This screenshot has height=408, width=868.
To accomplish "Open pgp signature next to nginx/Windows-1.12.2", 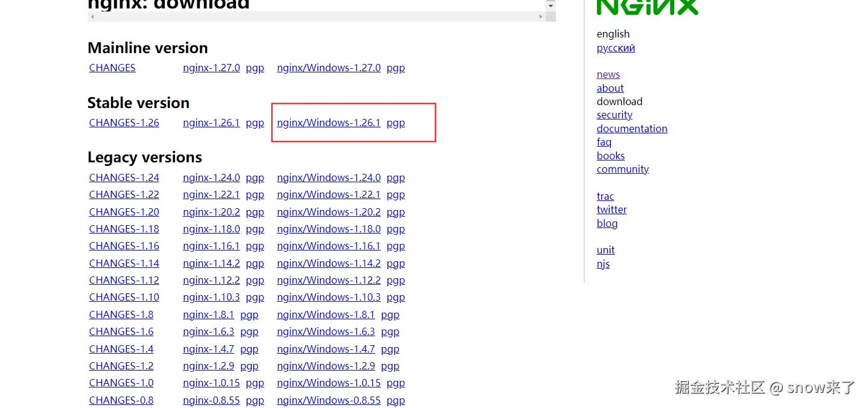I will [x=396, y=281].
